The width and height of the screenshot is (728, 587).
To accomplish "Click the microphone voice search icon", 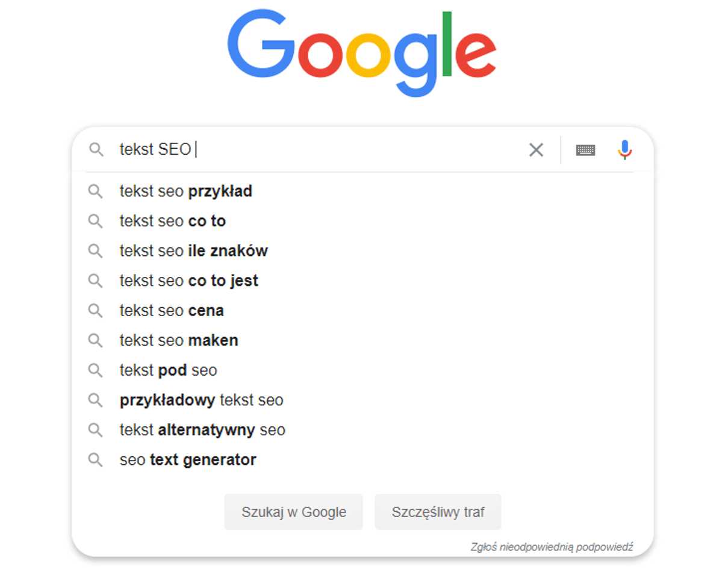I will [x=625, y=149].
